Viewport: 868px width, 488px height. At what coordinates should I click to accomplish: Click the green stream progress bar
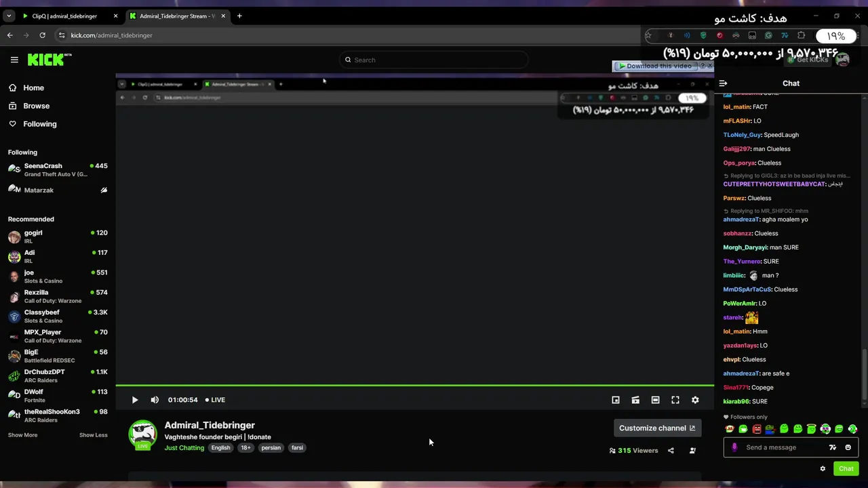pos(414,386)
